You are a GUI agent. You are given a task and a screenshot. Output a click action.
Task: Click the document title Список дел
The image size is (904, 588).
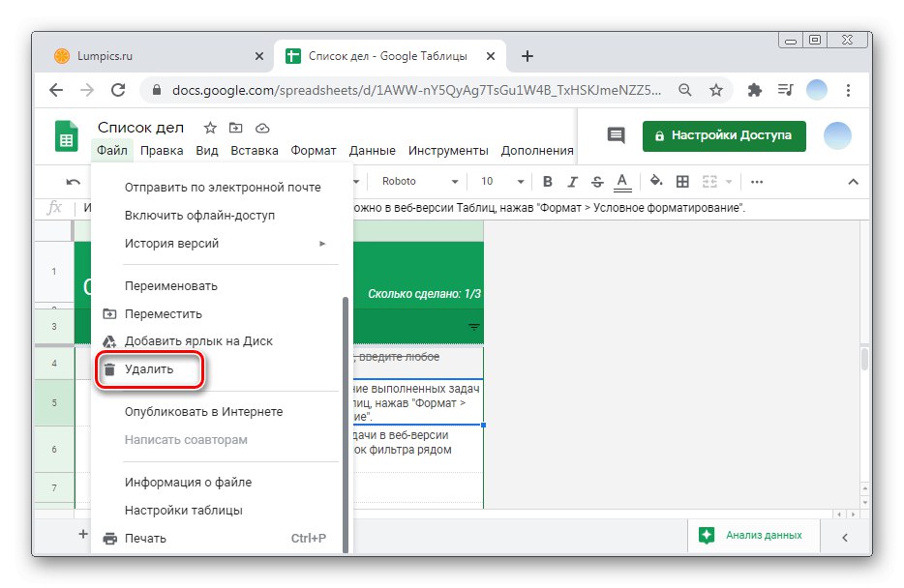click(x=140, y=128)
